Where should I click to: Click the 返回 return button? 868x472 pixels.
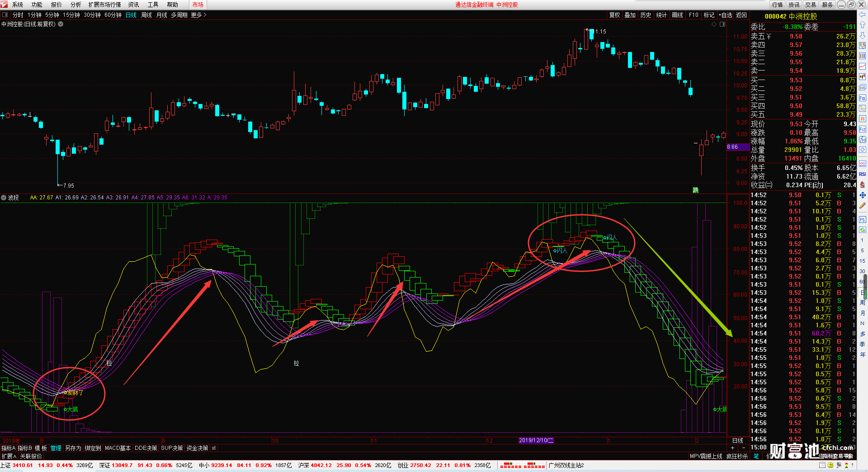pos(741,15)
